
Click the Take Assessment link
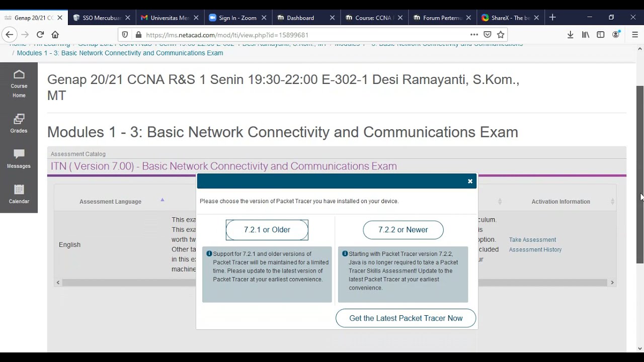pos(532,240)
